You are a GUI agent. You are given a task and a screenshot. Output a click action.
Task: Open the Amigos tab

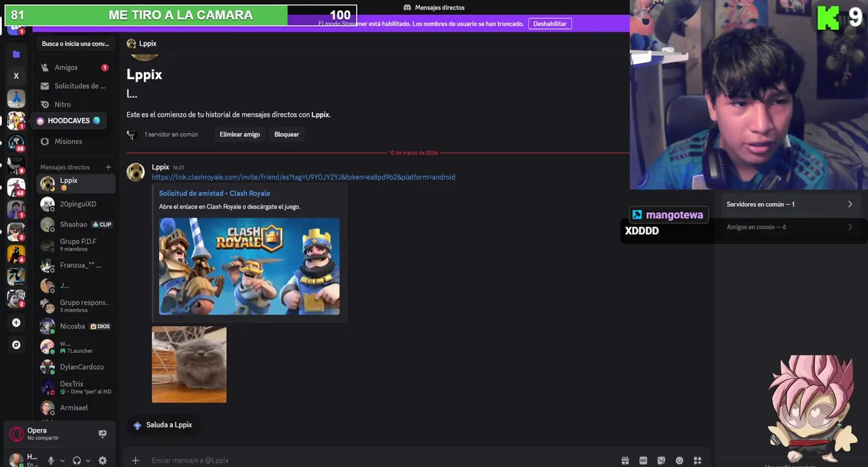point(75,67)
